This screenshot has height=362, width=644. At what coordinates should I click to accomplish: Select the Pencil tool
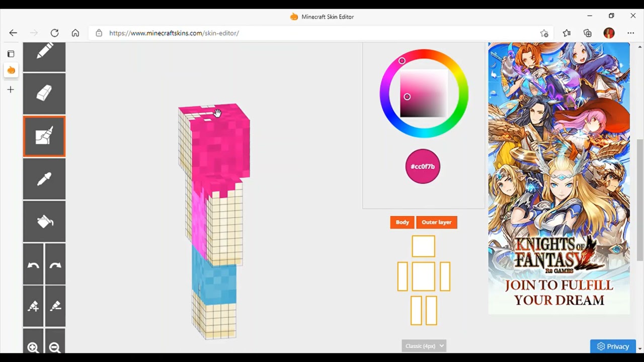[44, 57]
